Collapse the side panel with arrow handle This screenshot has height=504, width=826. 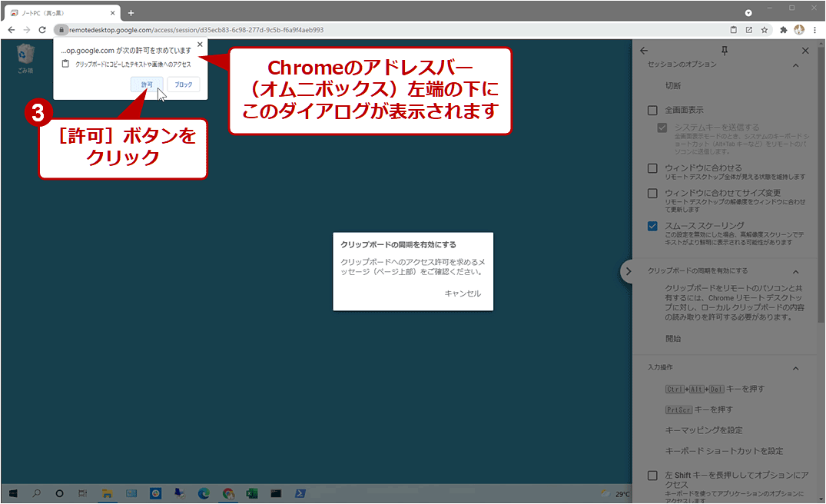tap(627, 272)
